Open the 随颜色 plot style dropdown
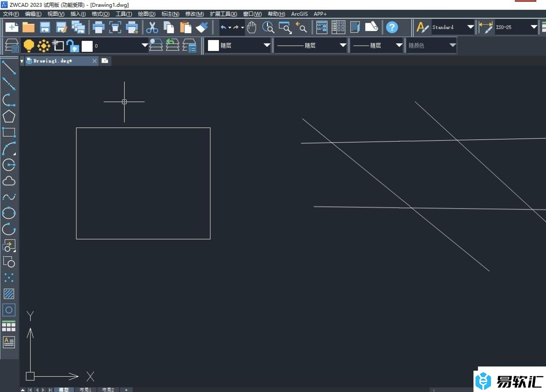Image resolution: width=546 pixels, height=392 pixels. (432, 45)
